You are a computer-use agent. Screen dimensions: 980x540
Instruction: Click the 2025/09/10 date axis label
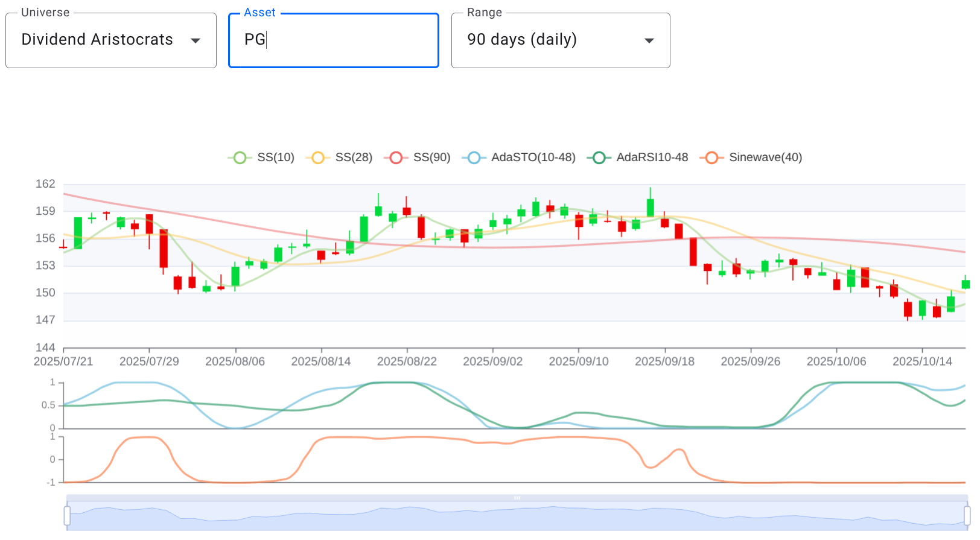click(x=579, y=361)
